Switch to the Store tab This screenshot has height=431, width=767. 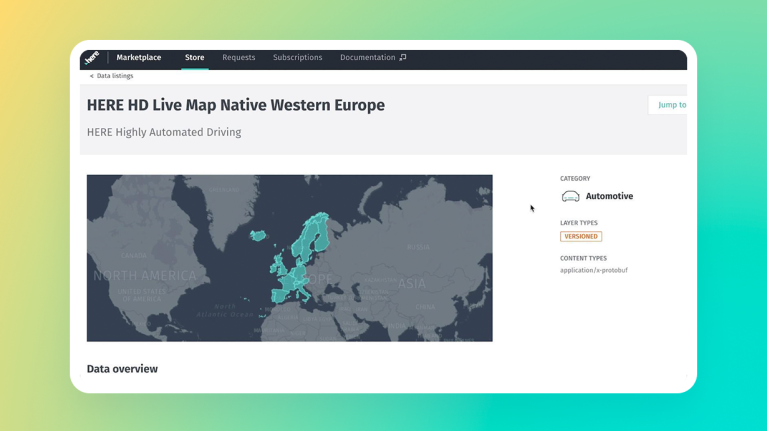[195, 57]
